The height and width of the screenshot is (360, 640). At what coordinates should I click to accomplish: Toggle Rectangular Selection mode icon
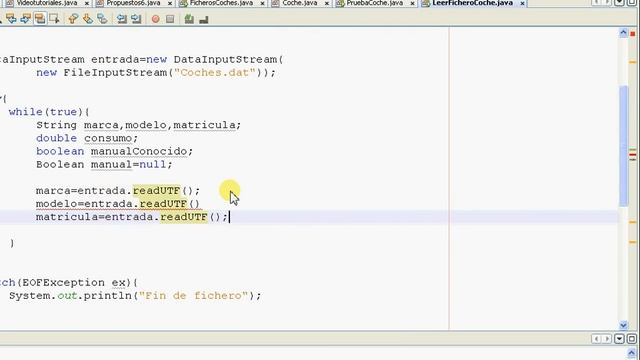pos(54,19)
